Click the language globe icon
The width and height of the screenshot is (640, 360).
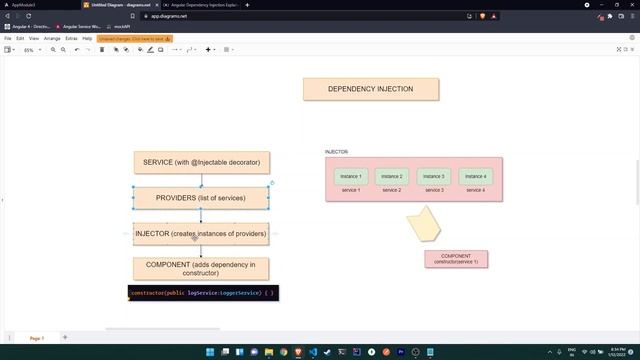(632, 38)
